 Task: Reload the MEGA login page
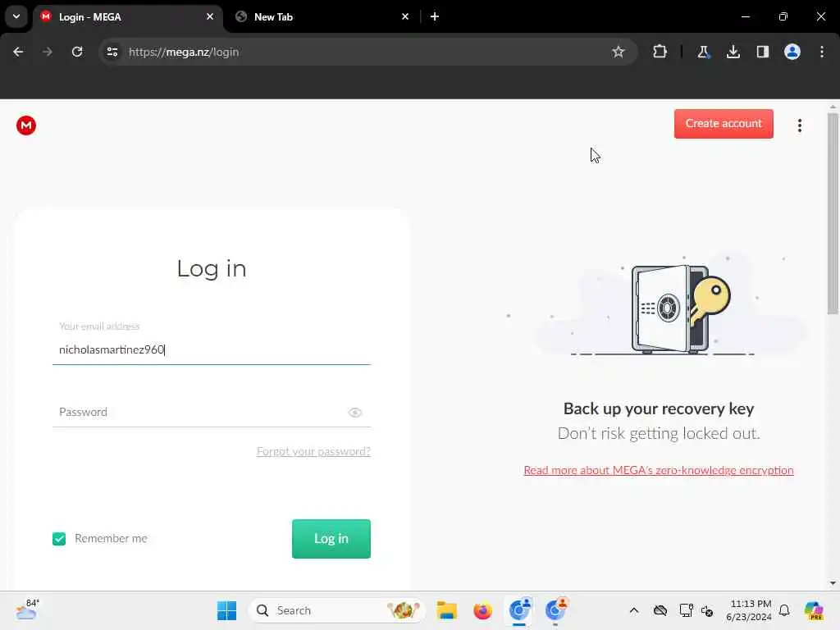click(x=77, y=52)
